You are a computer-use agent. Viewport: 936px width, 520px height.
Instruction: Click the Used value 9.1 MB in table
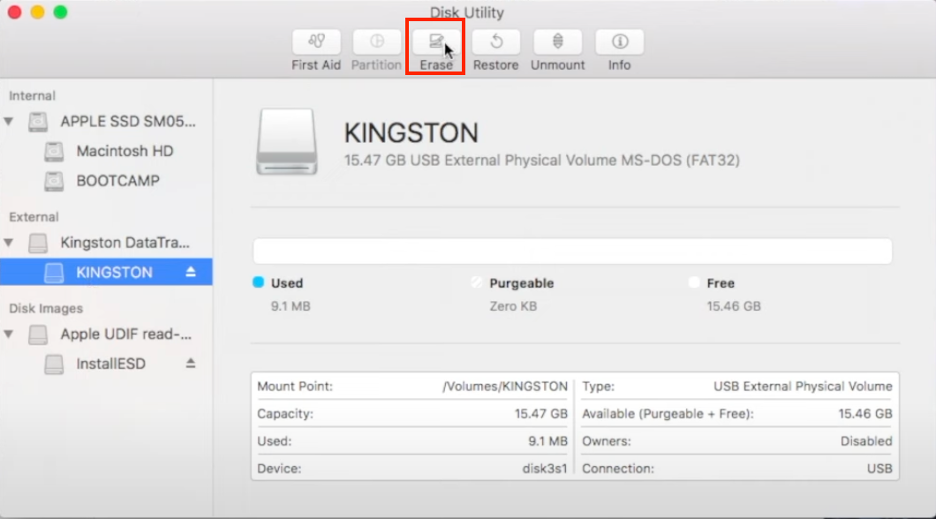pyautogui.click(x=547, y=442)
